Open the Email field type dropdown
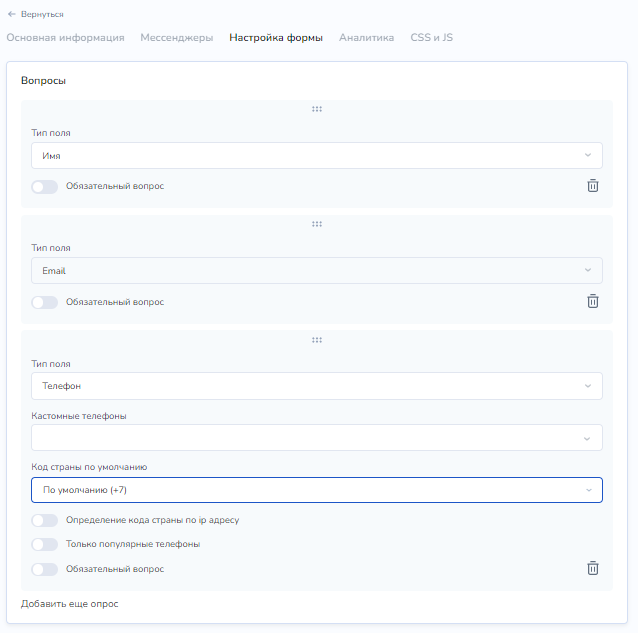638x633 pixels. pyautogui.click(x=317, y=271)
